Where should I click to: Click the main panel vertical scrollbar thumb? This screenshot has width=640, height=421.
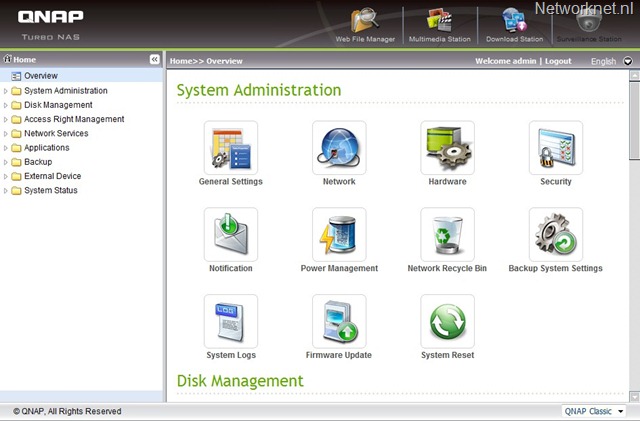click(x=634, y=120)
